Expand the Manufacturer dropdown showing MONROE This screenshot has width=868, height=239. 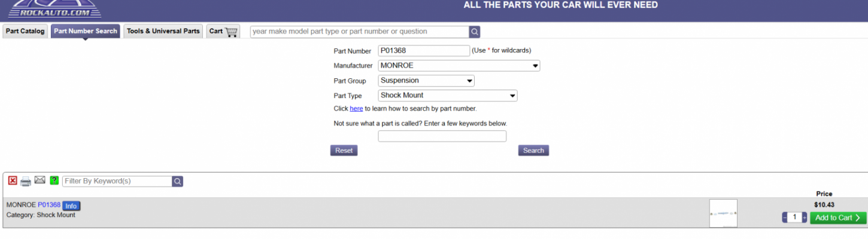point(459,66)
